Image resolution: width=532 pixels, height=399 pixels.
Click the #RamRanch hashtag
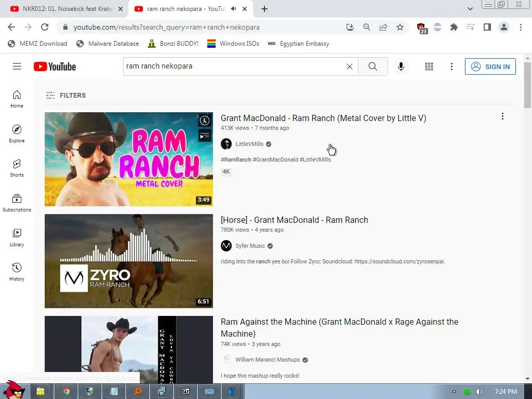click(236, 159)
